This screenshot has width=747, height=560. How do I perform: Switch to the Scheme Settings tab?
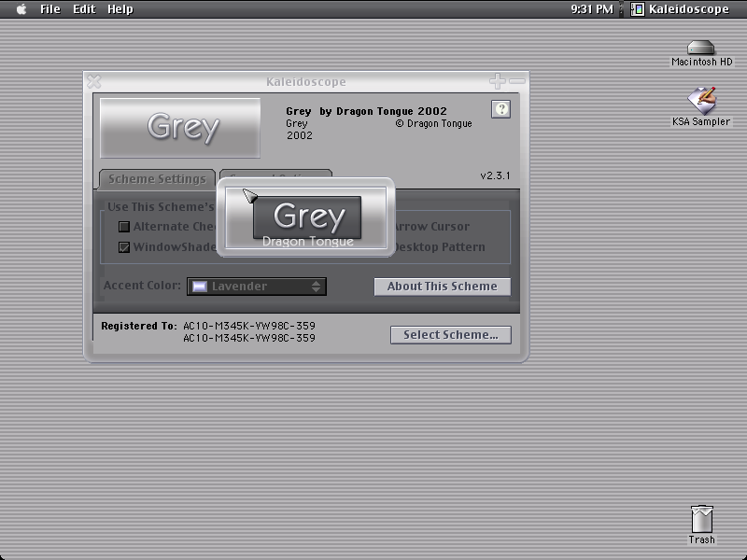point(157,179)
